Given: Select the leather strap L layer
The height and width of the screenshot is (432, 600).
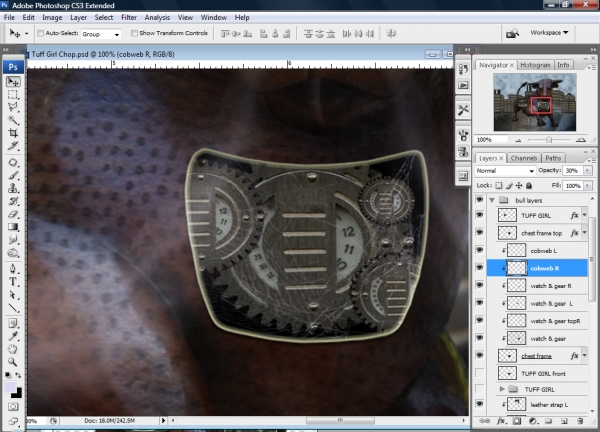Looking at the screenshot, I should 538,404.
